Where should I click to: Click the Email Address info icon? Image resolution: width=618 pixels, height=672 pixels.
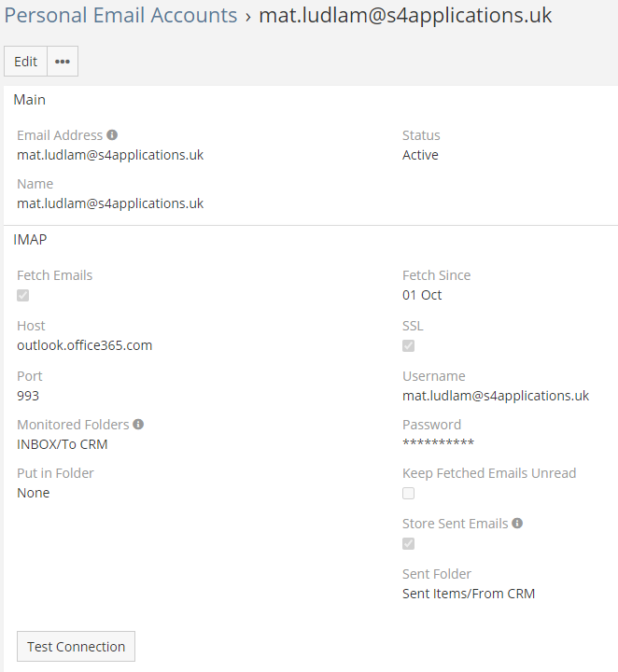pos(112,135)
